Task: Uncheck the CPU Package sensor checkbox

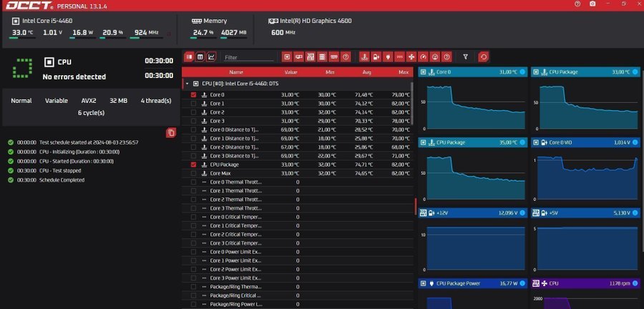Action: click(193, 165)
